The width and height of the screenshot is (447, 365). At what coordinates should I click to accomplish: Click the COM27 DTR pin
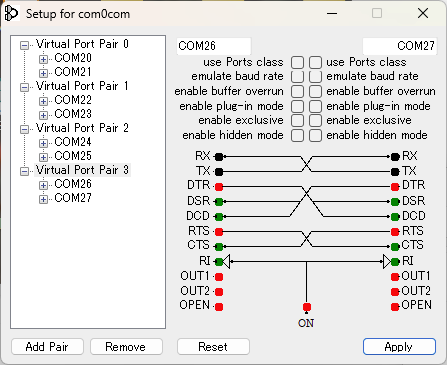coord(395,187)
